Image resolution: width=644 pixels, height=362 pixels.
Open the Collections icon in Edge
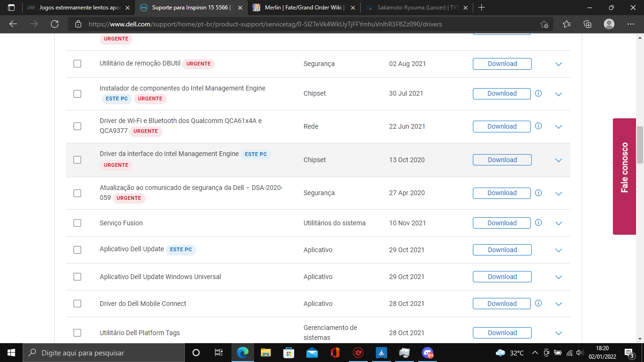(x=587, y=24)
